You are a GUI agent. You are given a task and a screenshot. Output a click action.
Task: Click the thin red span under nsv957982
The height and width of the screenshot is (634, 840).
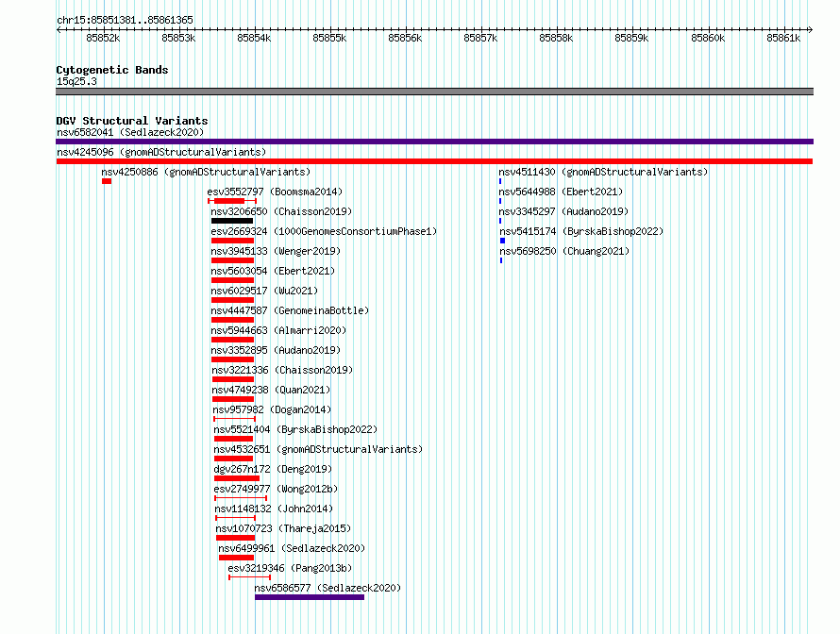click(235, 419)
